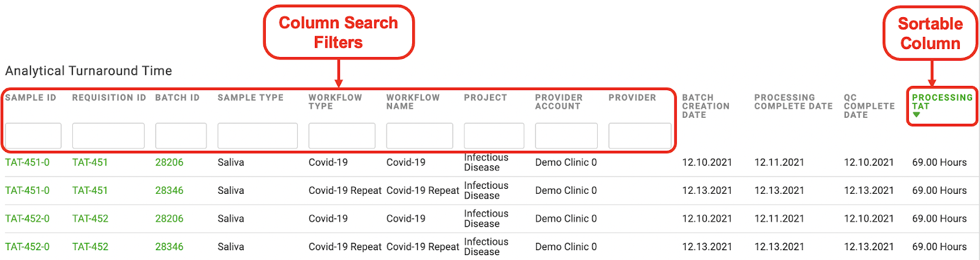The image size is (980, 260).
Task: Select the Batch ID filter input
Action: point(181,136)
